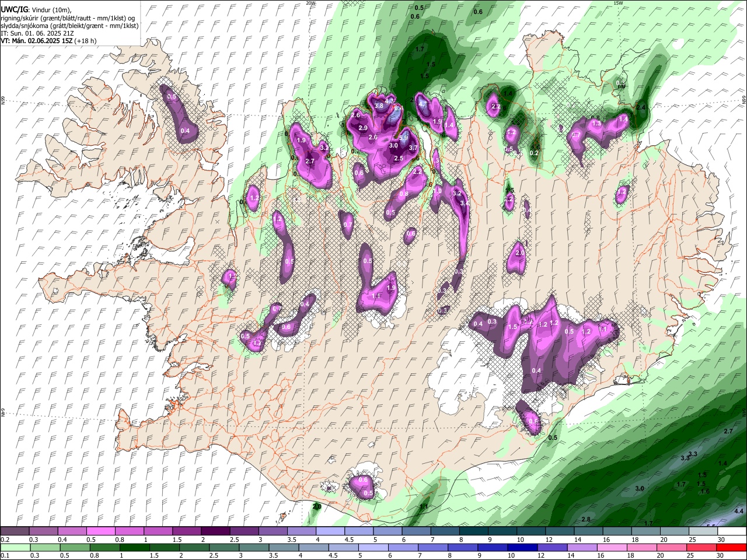This screenshot has width=747, height=560.
Task: Click the '20W' longitude label
Action: tap(310, 3)
